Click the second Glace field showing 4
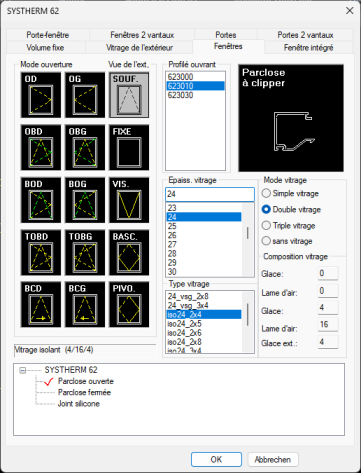Image resolution: width=361 pixels, height=473 pixels. coord(328,307)
